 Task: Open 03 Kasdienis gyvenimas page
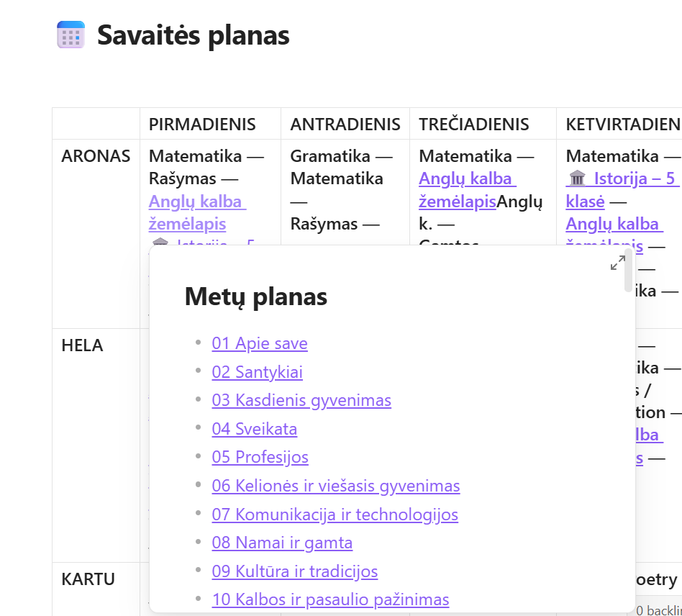point(301,400)
